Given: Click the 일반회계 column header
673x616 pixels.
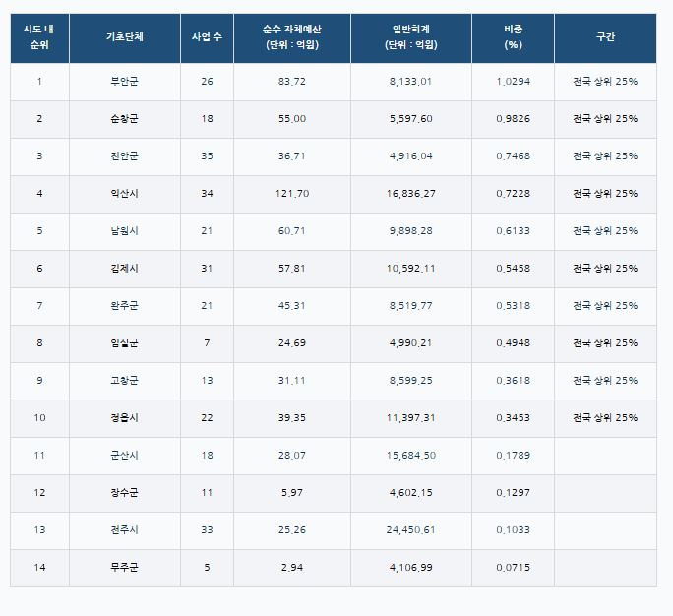Looking at the screenshot, I should tap(411, 37).
